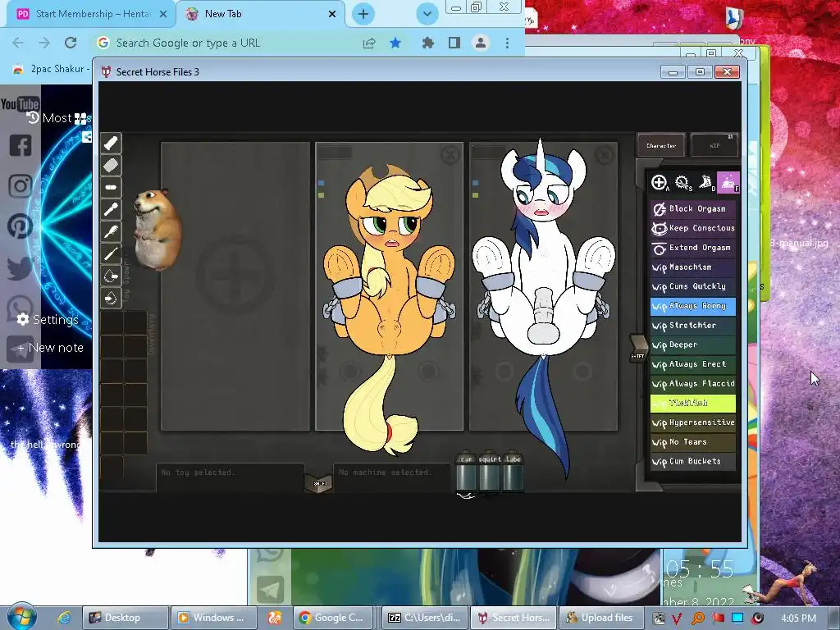Click the X icon on middle character slot
Screen dimensions: 840x630
450,155
